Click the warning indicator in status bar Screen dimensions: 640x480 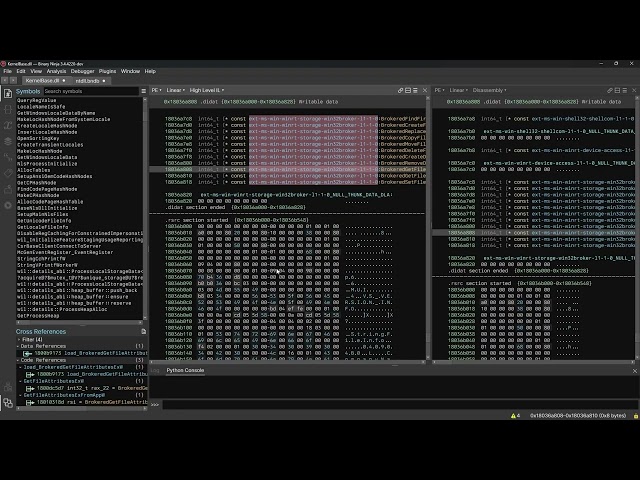515,416
